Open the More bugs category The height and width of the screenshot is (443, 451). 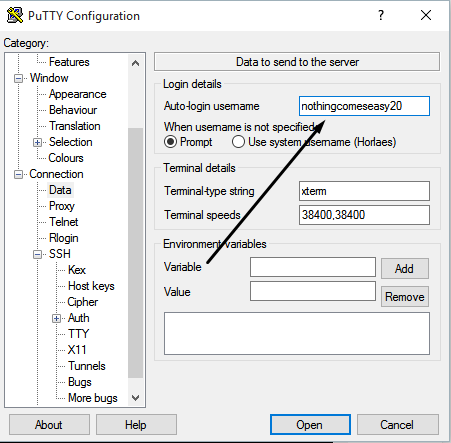pyautogui.click(x=93, y=398)
